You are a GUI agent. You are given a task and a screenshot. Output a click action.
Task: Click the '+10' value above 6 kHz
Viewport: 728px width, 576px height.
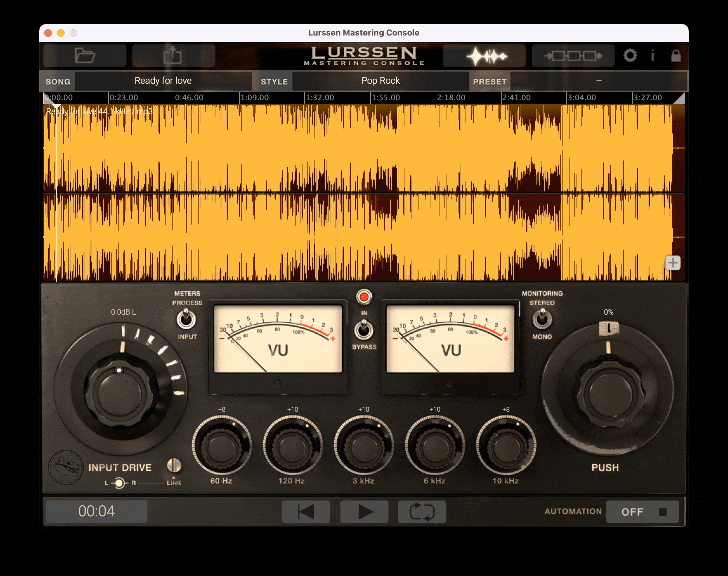click(x=435, y=409)
